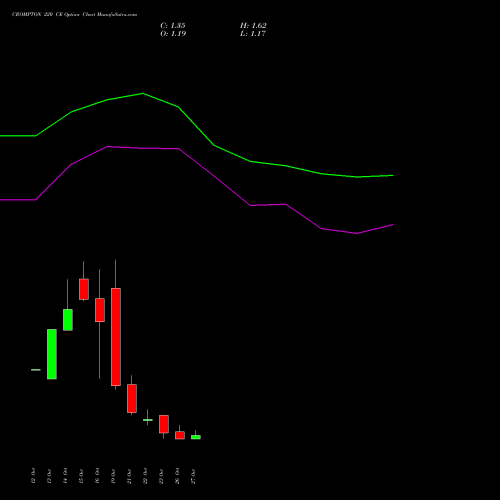This screenshot has height=500, width=500.
Task: Click the close value 'C: 1.35'
Action: click(173, 26)
